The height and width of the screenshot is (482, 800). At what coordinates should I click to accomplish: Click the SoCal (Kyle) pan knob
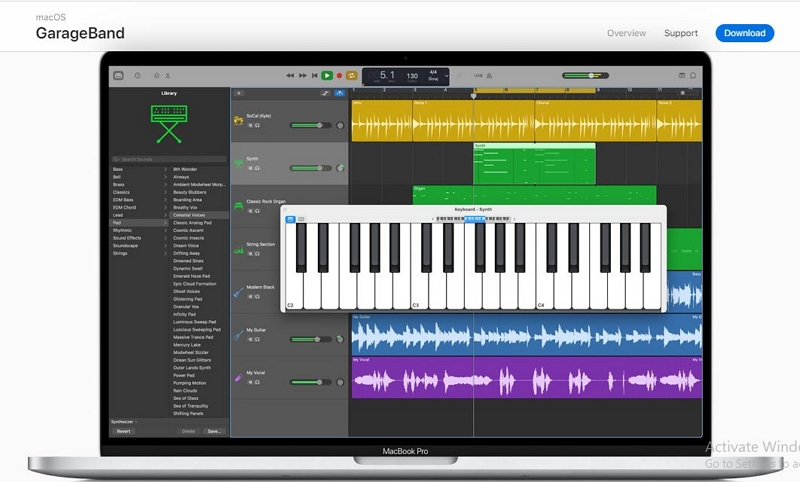click(x=340, y=125)
